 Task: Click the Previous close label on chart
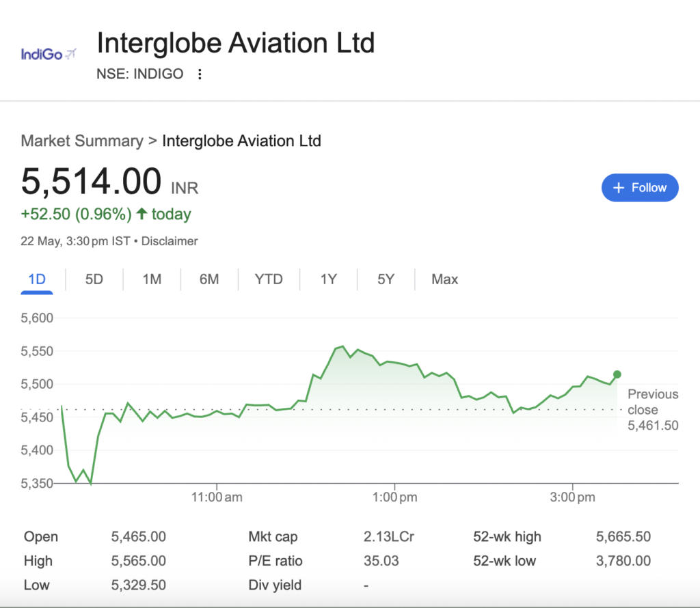click(653, 402)
